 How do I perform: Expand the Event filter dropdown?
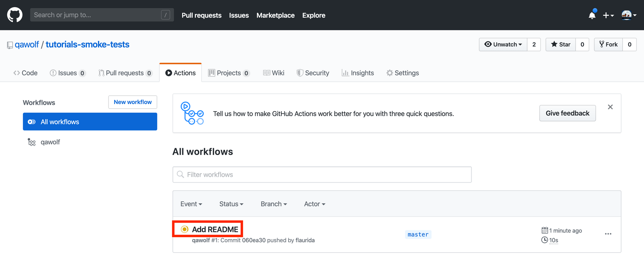[x=191, y=204]
